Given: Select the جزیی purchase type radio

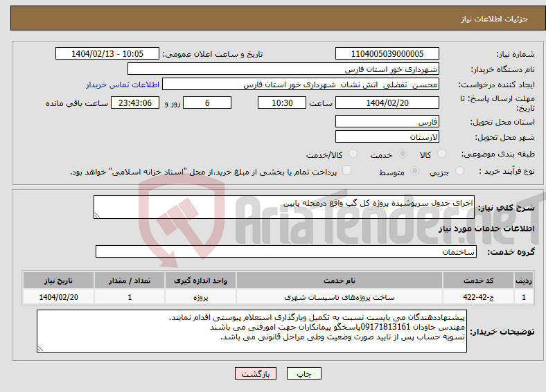Looking at the screenshot, I should tap(459, 171).
